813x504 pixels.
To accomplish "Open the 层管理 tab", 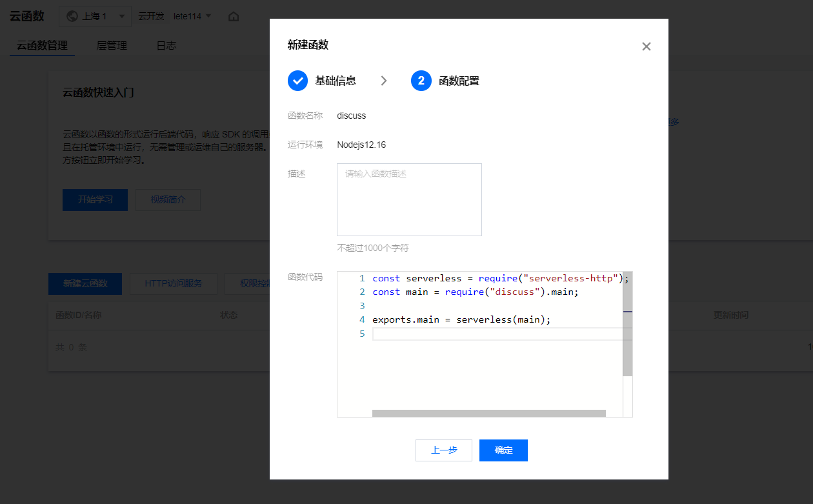I will (112, 46).
